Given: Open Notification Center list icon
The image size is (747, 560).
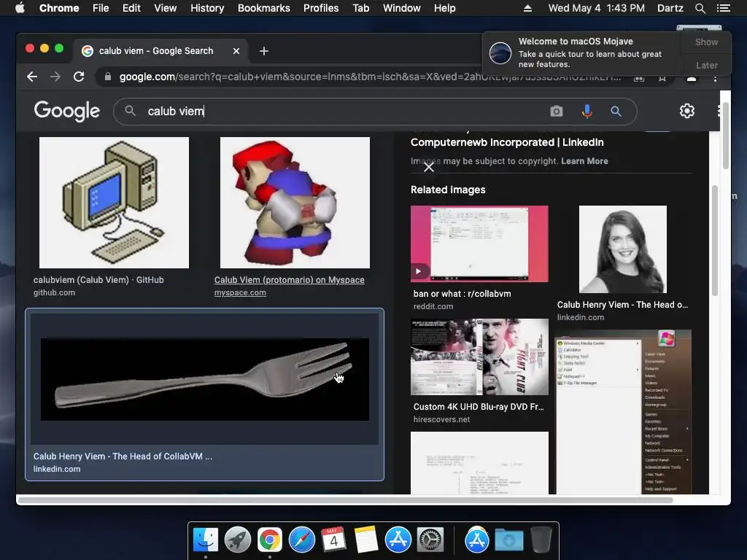Looking at the screenshot, I should (723, 8).
